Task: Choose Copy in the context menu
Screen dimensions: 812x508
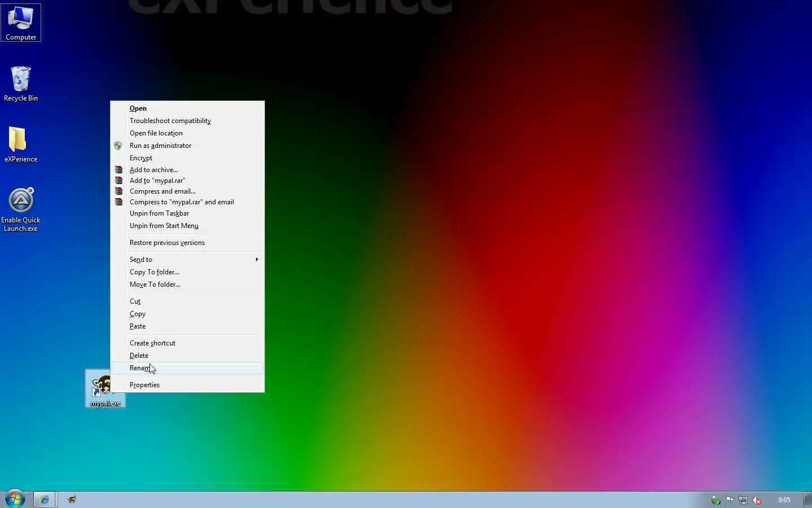Action: tap(187, 314)
